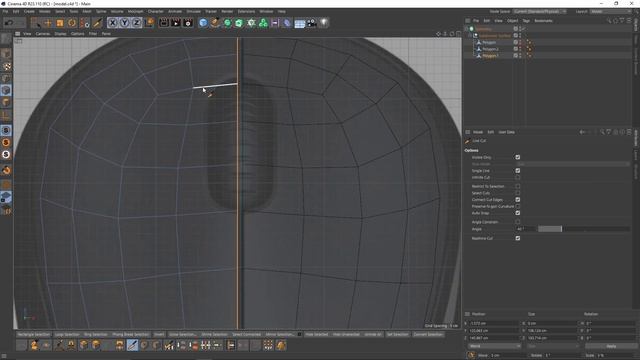Select the Polygon.2 object
Viewport: 640px width, 360px height.
(x=490, y=49)
